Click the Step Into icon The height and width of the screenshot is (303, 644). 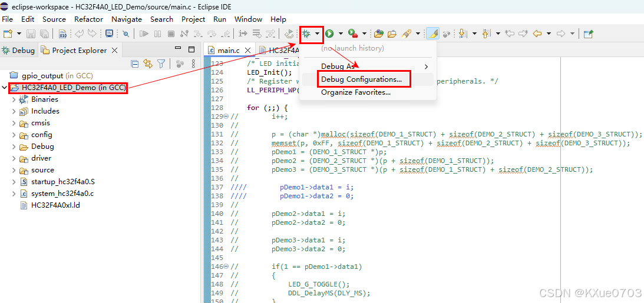[x=199, y=34]
